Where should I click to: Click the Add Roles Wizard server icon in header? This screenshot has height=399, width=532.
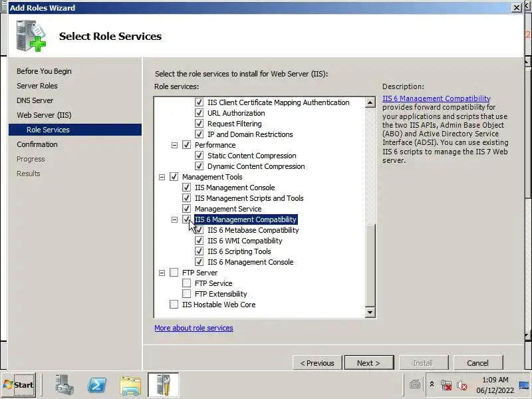click(x=31, y=36)
